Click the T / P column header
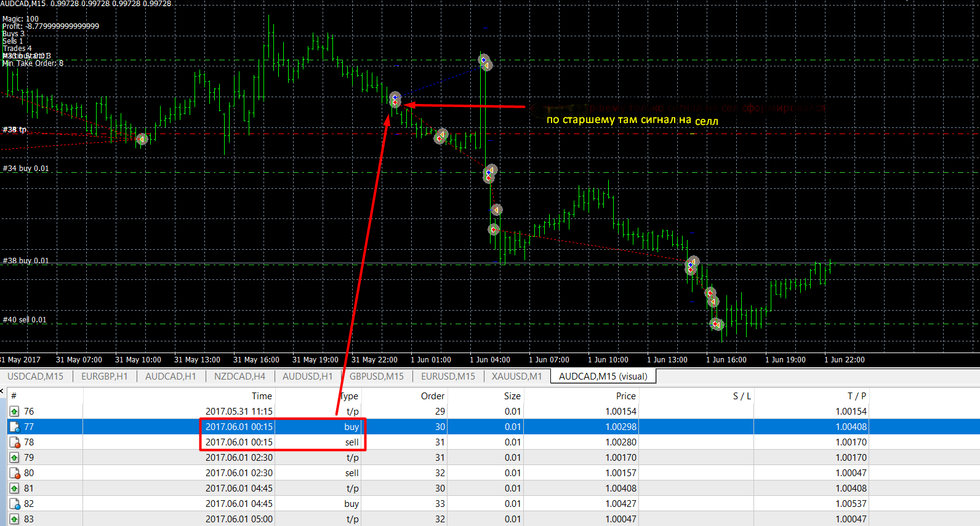The image size is (980, 526). pos(856,396)
